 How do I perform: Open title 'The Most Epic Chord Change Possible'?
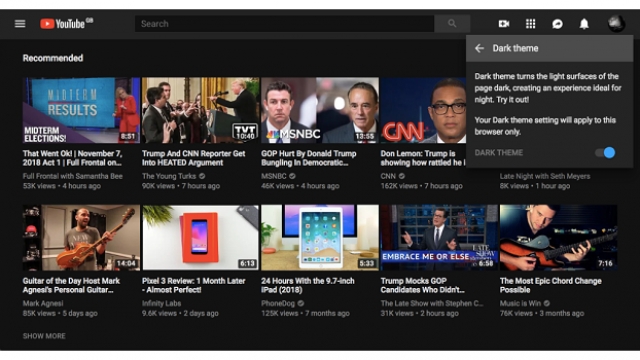click(551, 285)
